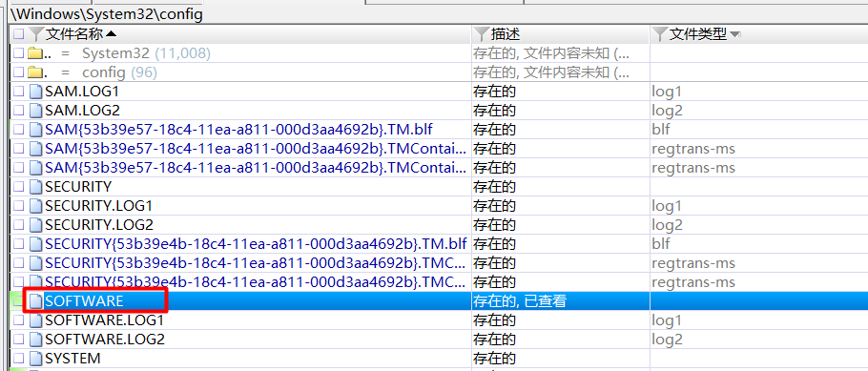868x371 pixels.
Task: Click the file icon of SECURITY
Action: 36,187
